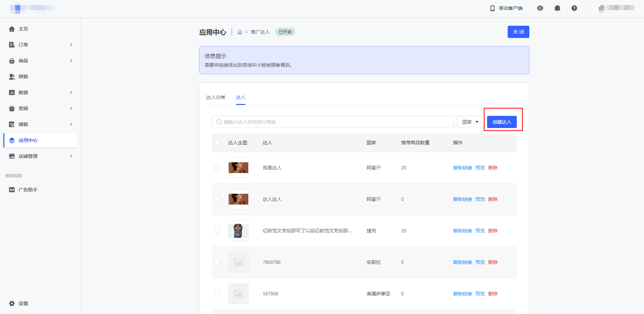Tick the select-all checkbox in table header
The height and width of the screenshot is (314, 644).
(217, 143)
